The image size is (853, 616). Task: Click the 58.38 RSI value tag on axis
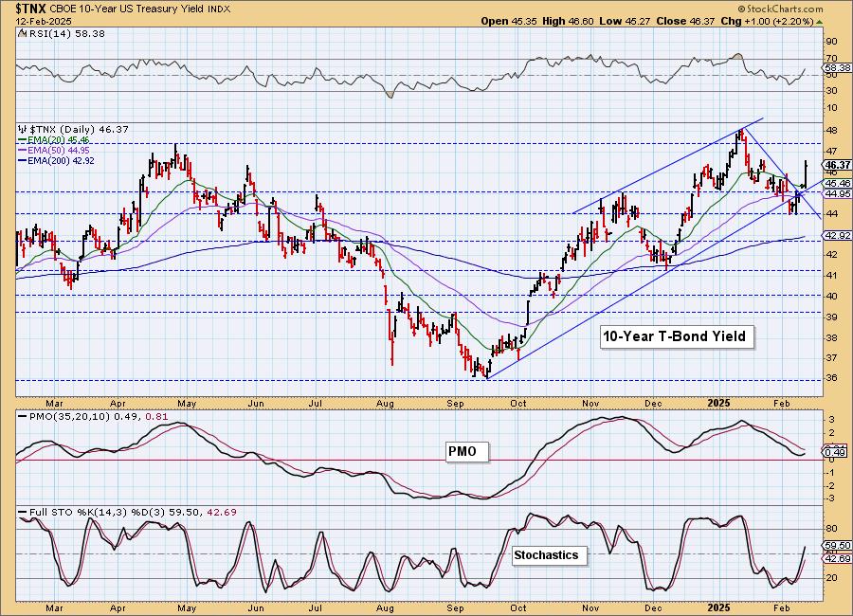(838, 68)
